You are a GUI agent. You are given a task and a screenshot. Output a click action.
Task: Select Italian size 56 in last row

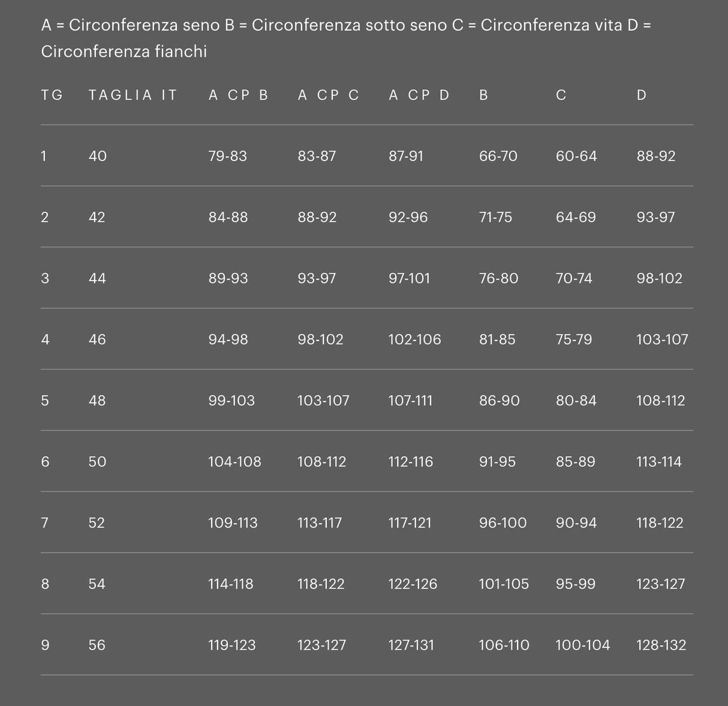pos(97,645)
